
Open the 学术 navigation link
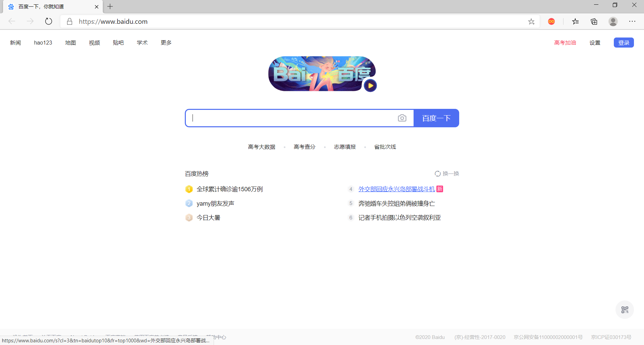[142, 43]
